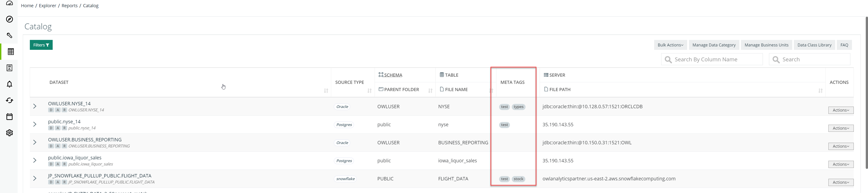Open the calendar scheduler icon

(x=9, y=117)
